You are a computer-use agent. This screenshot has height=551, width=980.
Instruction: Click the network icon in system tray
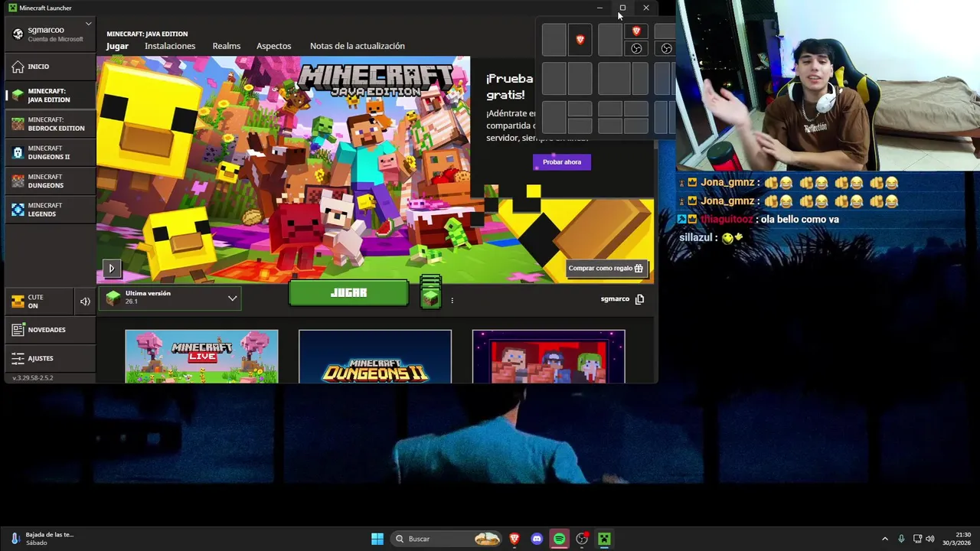point(917,539)
